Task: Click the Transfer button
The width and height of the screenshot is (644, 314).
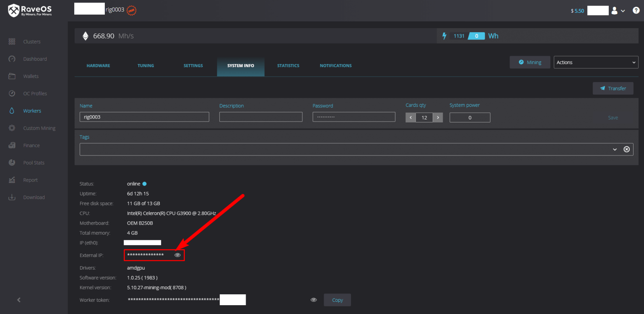Action: click(613, 88)
